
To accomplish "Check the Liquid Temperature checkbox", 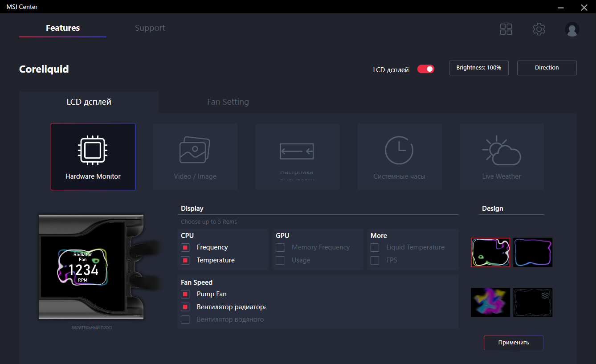I will click(375, 247).
